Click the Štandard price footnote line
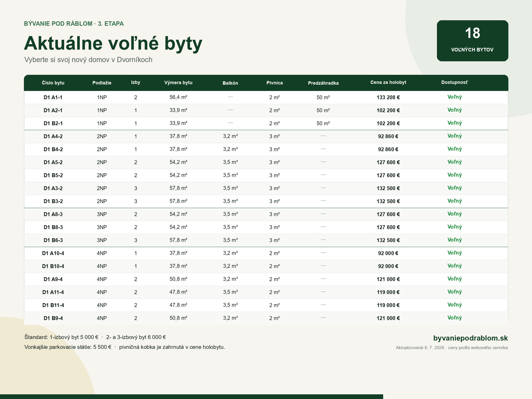The image size is (532, 399). [95, 337]
